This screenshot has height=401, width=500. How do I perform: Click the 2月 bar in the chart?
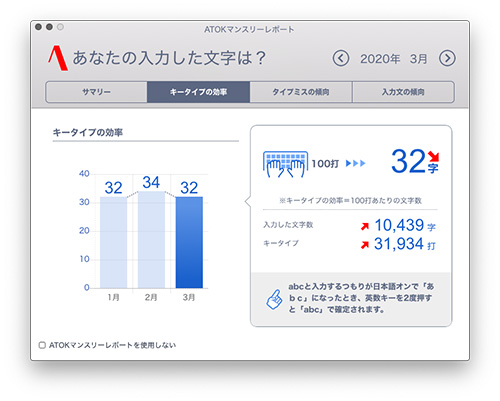(151, 240)
